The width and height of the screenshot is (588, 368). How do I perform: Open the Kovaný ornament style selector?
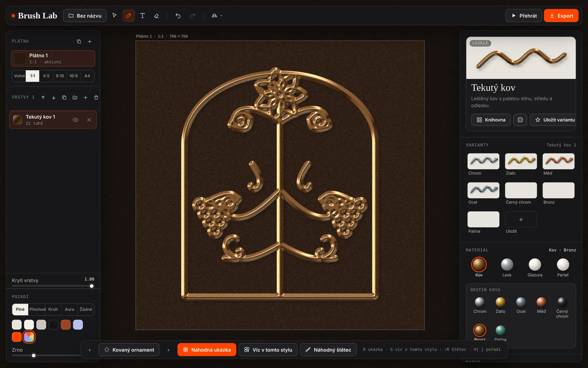[129, 350]
